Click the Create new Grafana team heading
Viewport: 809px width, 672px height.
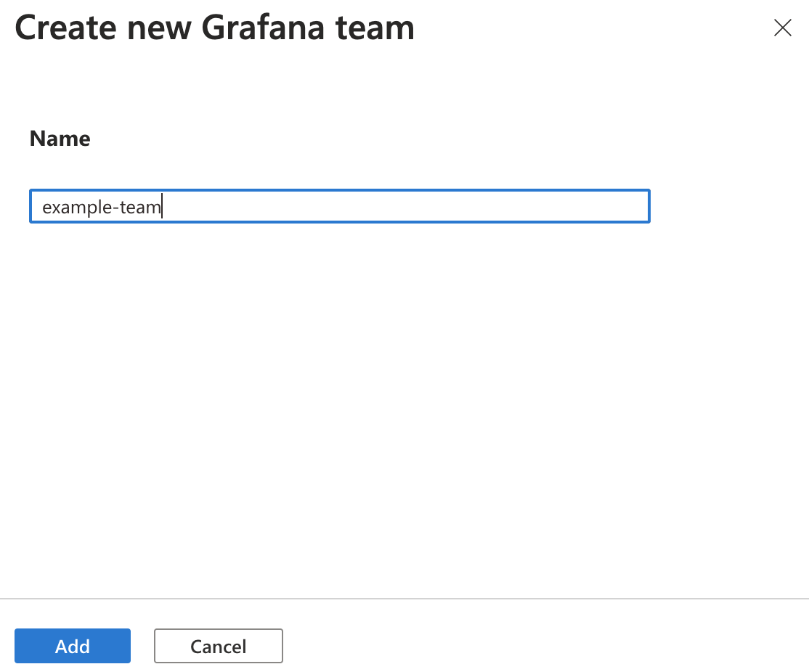tap(215, 28)
